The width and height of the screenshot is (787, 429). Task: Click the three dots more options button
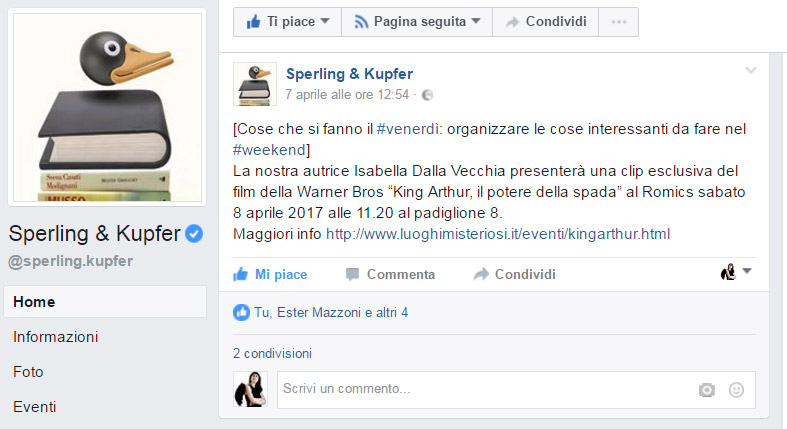point(619,22)
